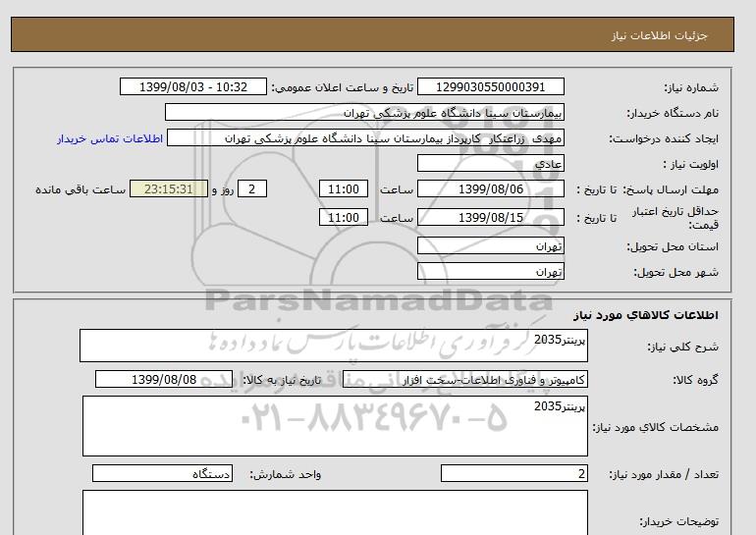The height and width of the screenshot is (535, 756).
Task: Click the buyer notes text area
Action: click(335, 512)
